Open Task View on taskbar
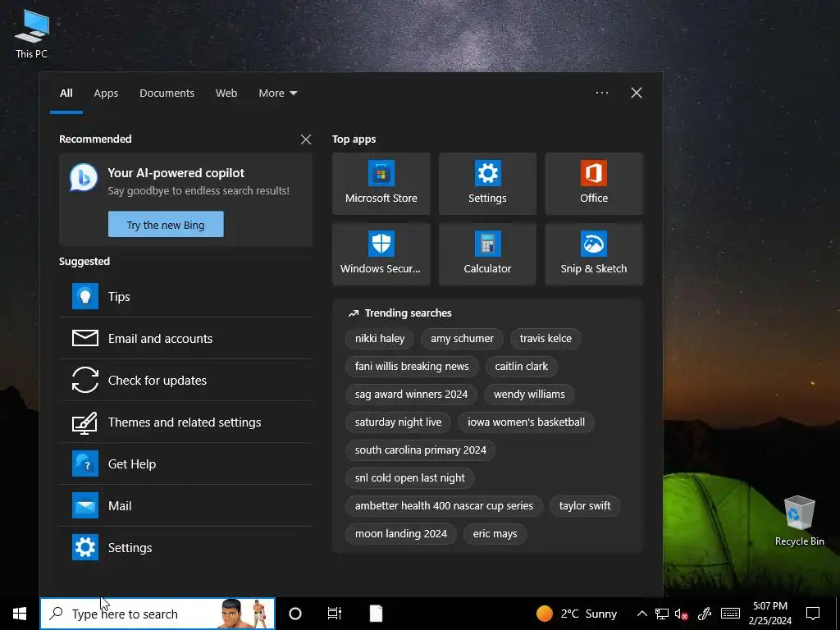This screenshot has width=840, height=630. click(335, 614)
